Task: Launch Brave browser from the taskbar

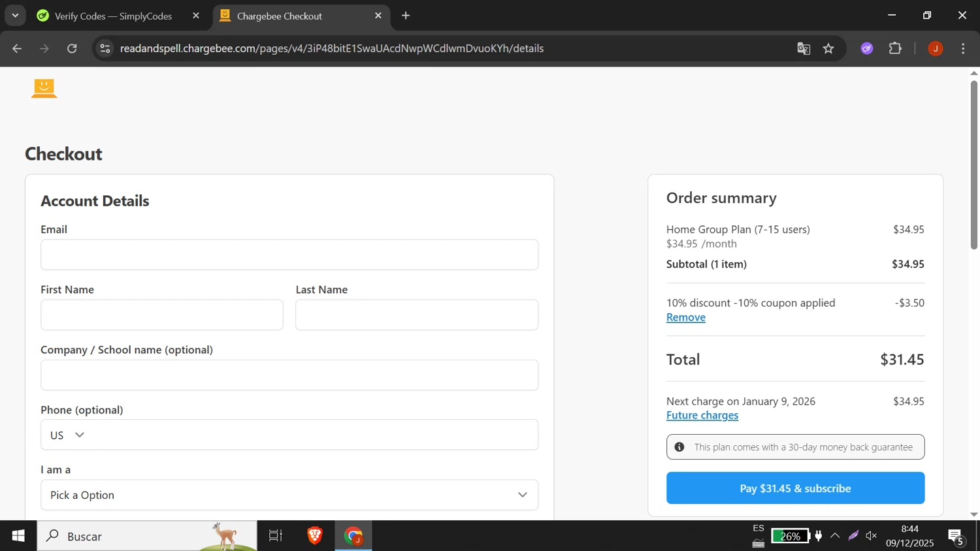Action: tap(315, 536)
